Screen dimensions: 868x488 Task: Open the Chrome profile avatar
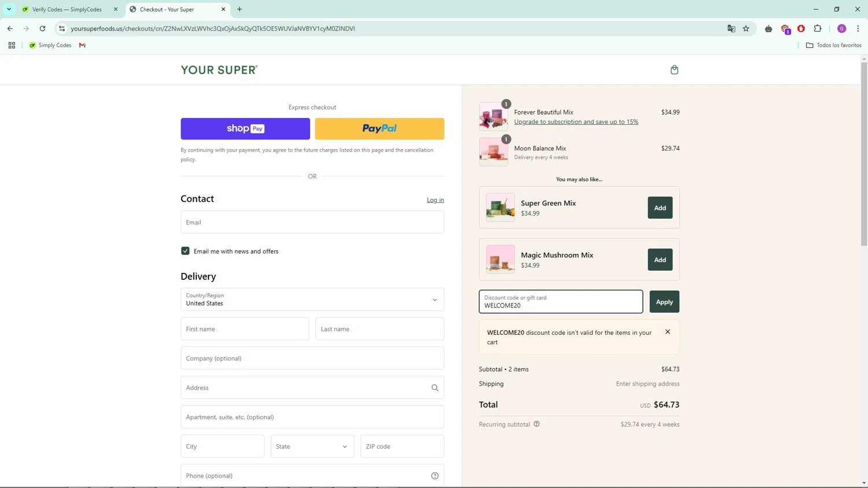(842, 28)
